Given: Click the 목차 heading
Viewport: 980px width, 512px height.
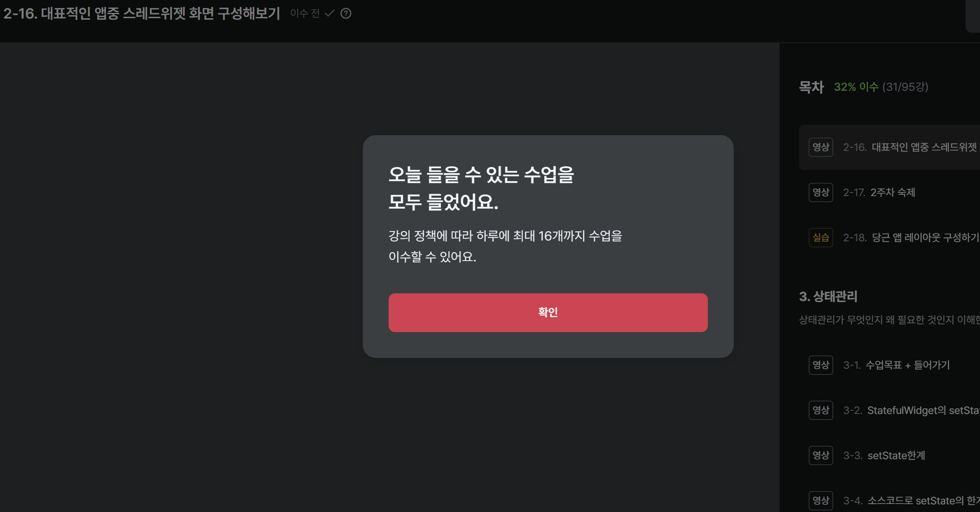Looking at the screenshot, I should coord(811,87).
